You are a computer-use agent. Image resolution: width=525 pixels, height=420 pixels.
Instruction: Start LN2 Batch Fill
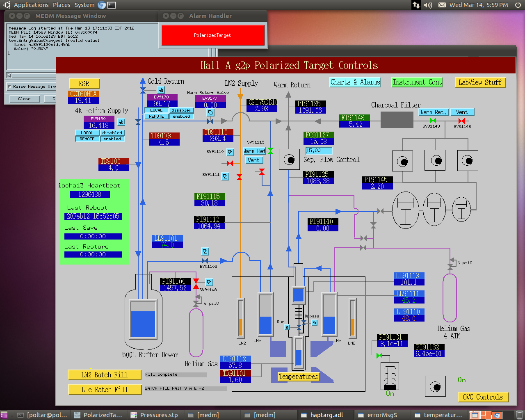pos(104,375)
